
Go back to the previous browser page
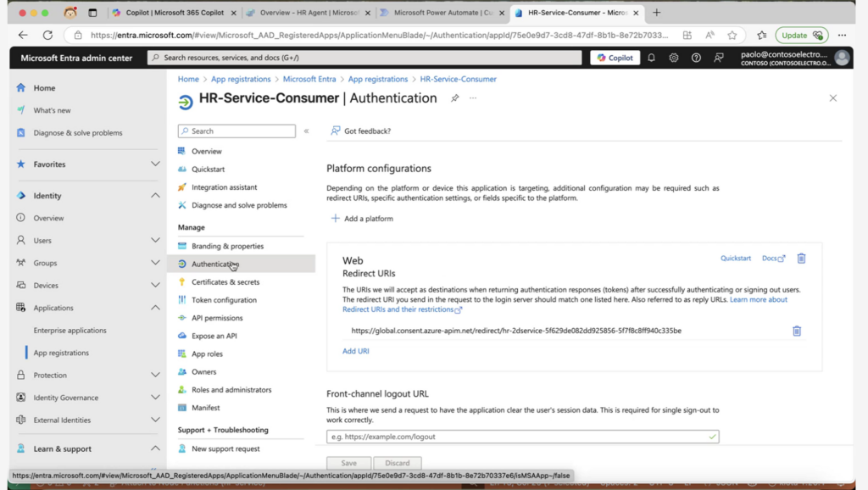(23, 35)
